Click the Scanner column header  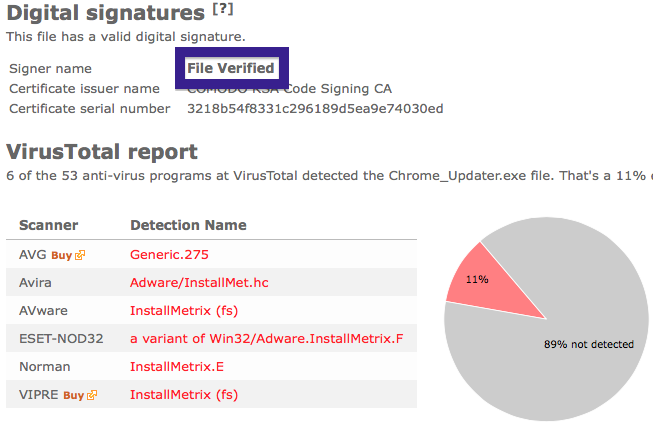click(x=49, y=225)
